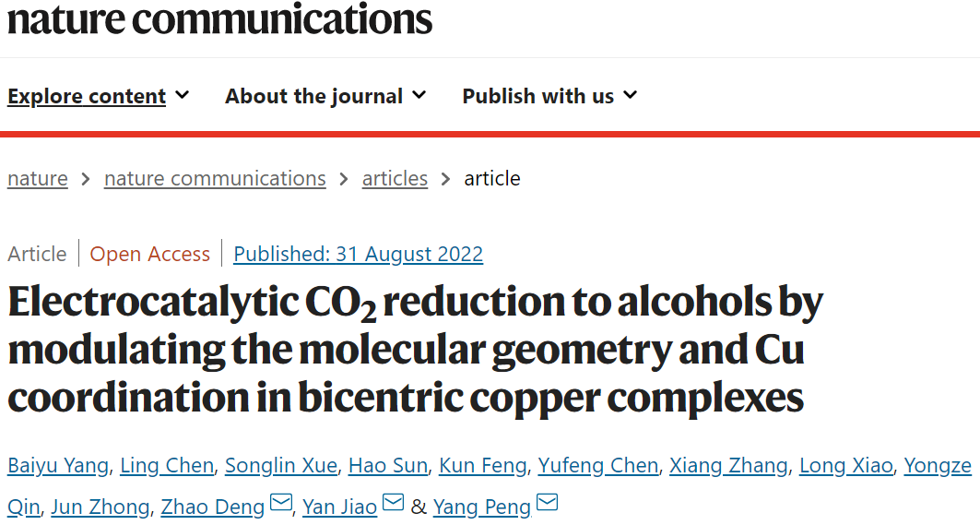The height and width of the screenshot is (525, 980).
Task: Expand the Explore content chevron
Action: pyautogui.click(x=182, y=95)
